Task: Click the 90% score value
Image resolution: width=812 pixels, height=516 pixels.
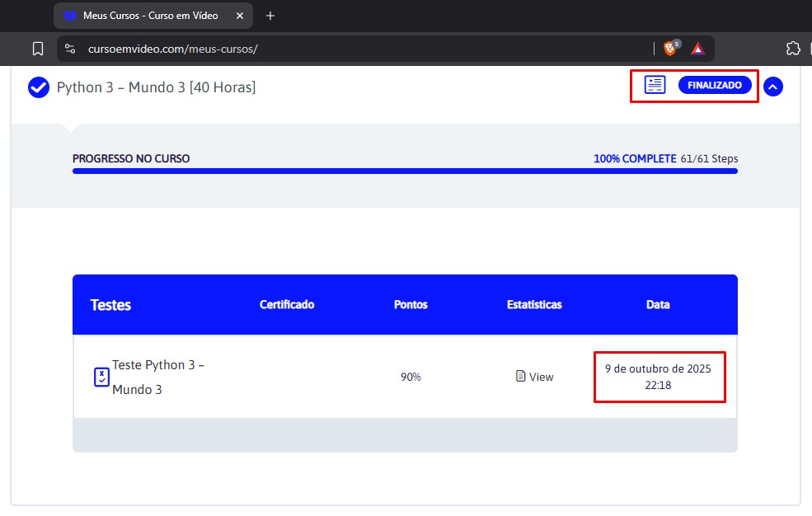Action: 411,378
